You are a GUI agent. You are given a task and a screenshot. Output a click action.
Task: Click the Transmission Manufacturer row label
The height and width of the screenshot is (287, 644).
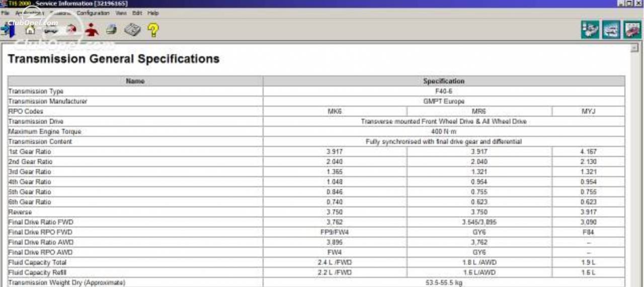[x=48, y=102]
